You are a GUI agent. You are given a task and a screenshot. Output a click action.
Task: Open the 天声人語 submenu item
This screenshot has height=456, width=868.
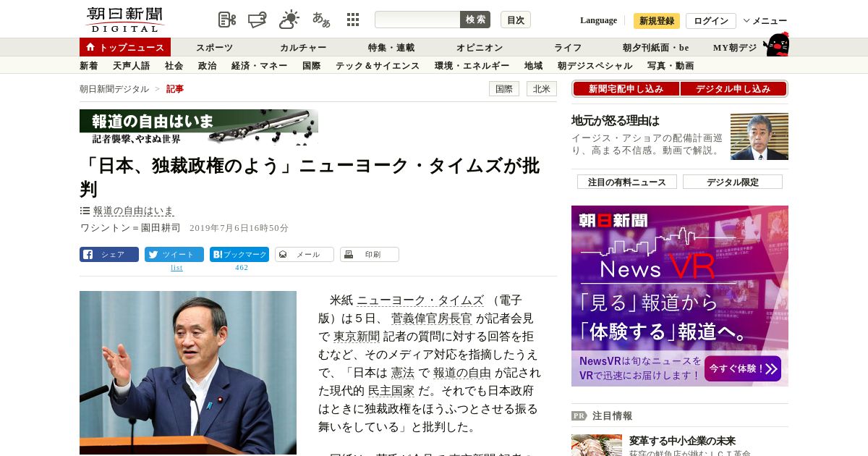[132, 66]
